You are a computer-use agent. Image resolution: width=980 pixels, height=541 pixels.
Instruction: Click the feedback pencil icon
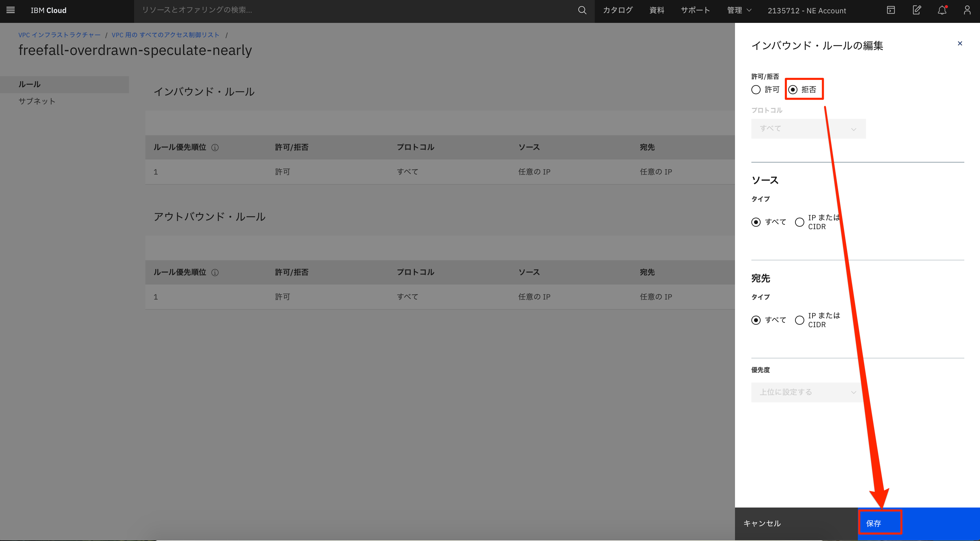point(917,10)
